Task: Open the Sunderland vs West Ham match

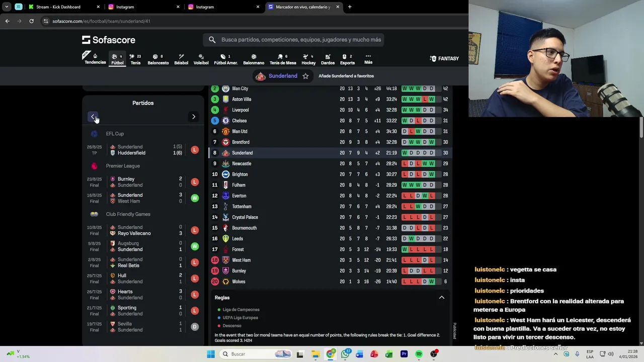Action: click(143, 198)
